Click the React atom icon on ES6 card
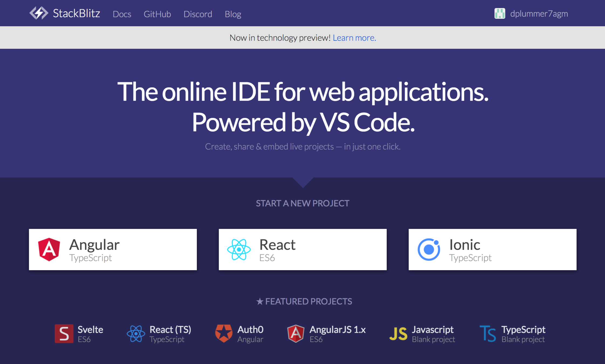The height and width of the screenshot is (364, 605). tap(239, 249)
